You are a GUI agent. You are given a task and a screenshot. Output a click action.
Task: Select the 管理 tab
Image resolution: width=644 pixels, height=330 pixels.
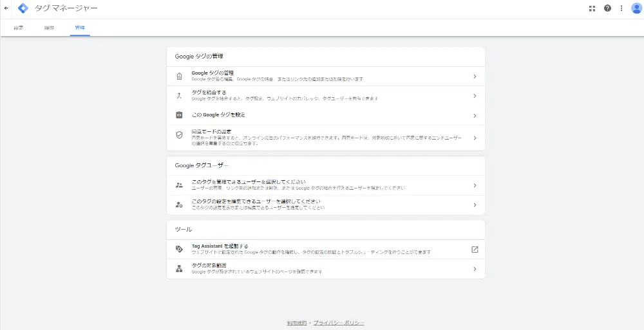80,28
